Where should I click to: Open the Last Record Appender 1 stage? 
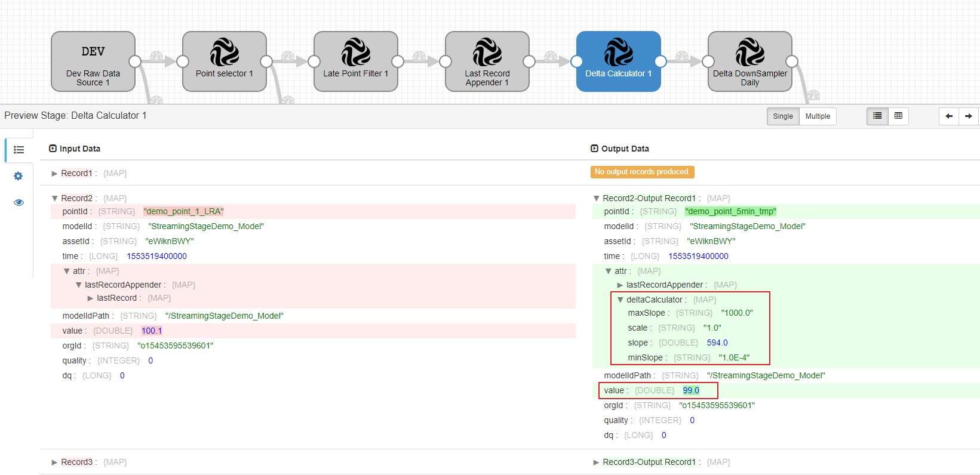click(487, 61)
